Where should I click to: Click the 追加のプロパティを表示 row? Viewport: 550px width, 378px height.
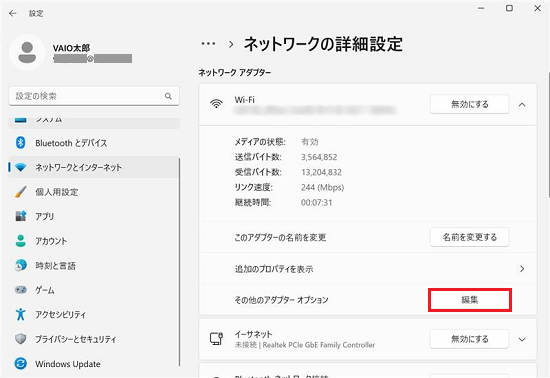point(368,269)
